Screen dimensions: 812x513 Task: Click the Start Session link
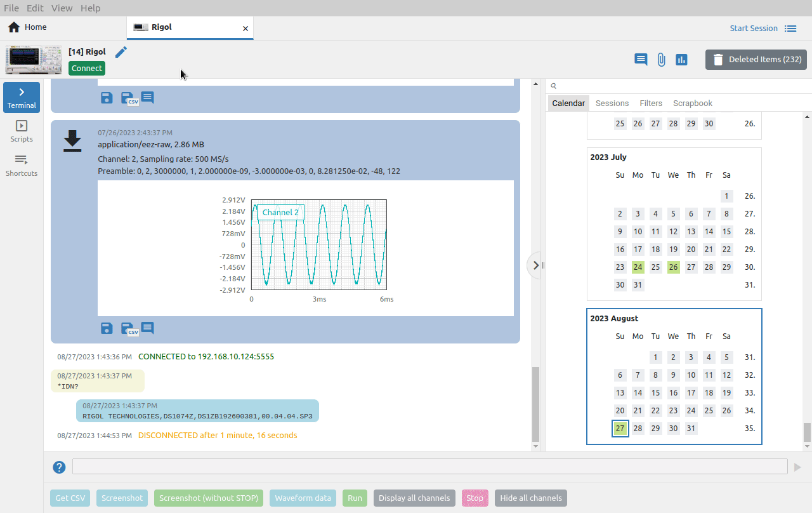pos(754,28)
